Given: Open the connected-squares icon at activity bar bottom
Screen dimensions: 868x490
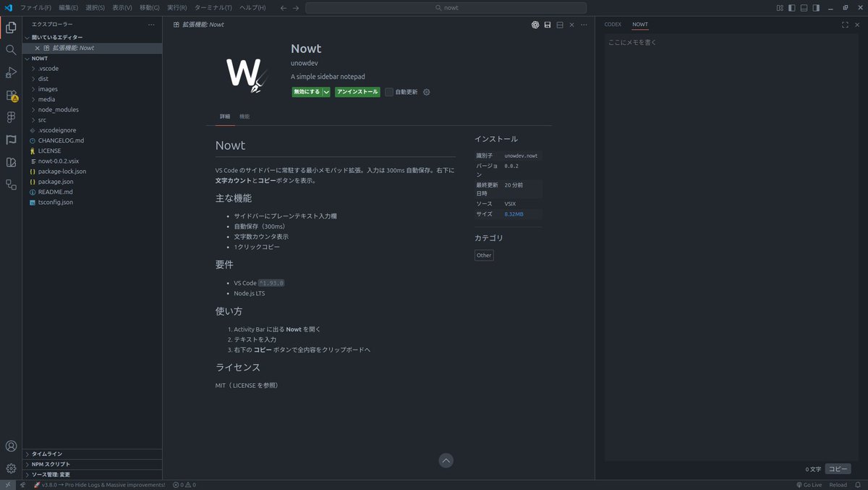Looking at the screenshot, I should coord(11,185).
